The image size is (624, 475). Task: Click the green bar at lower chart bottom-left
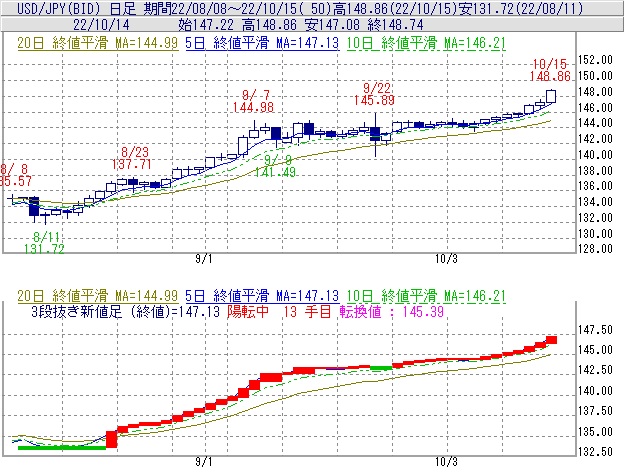pyautogui.click(x=62, y=448)
